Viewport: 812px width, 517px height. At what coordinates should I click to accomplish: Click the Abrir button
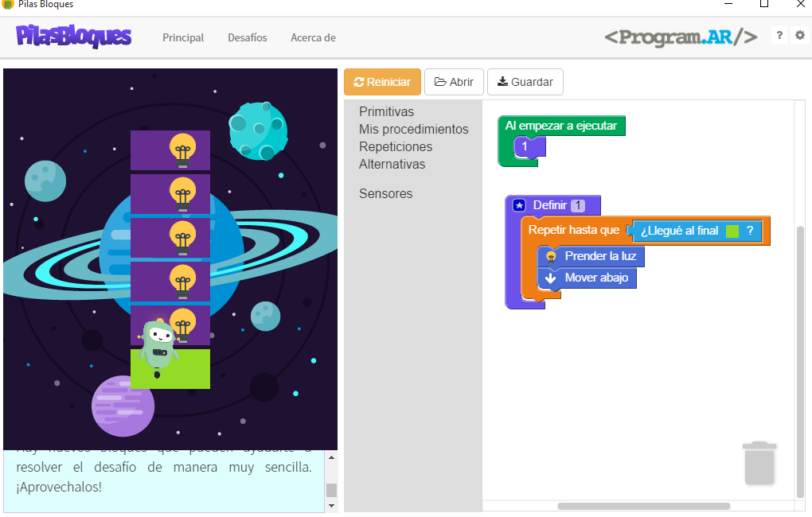pos(454,82)
